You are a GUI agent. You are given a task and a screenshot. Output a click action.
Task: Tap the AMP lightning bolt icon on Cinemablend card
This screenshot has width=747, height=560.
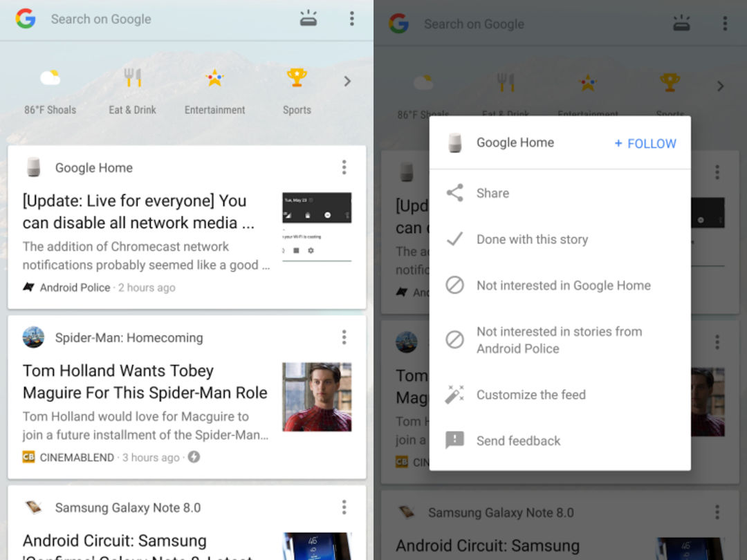click(x=194, y=457)
